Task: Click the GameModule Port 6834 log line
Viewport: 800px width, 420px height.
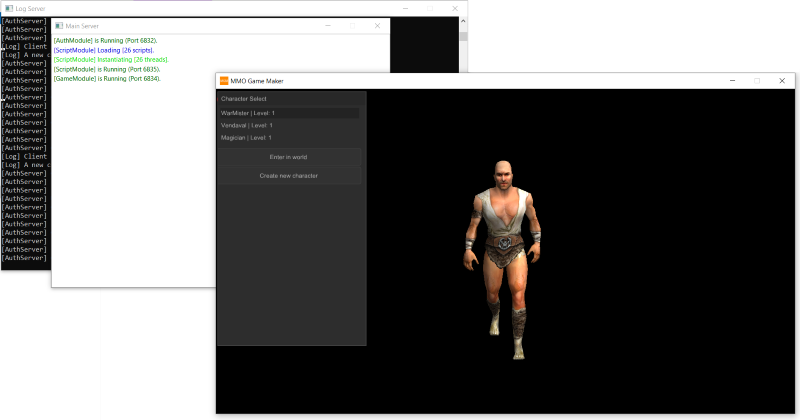Action: [107, 78]
